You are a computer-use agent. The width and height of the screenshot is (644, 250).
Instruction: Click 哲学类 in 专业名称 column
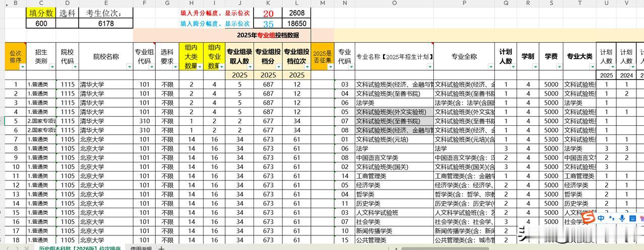pos(394,194)
